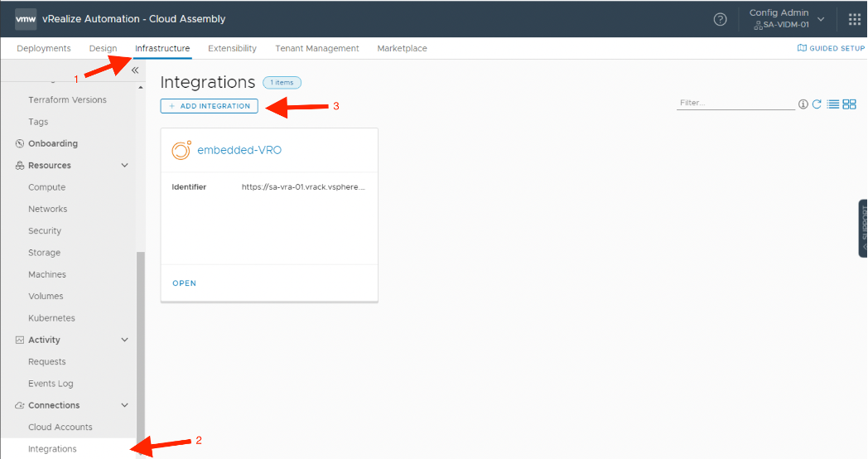Click the SA-VIDM-01 organization label
This screenshot has width=868, height=459.
(x=785, y=25)
